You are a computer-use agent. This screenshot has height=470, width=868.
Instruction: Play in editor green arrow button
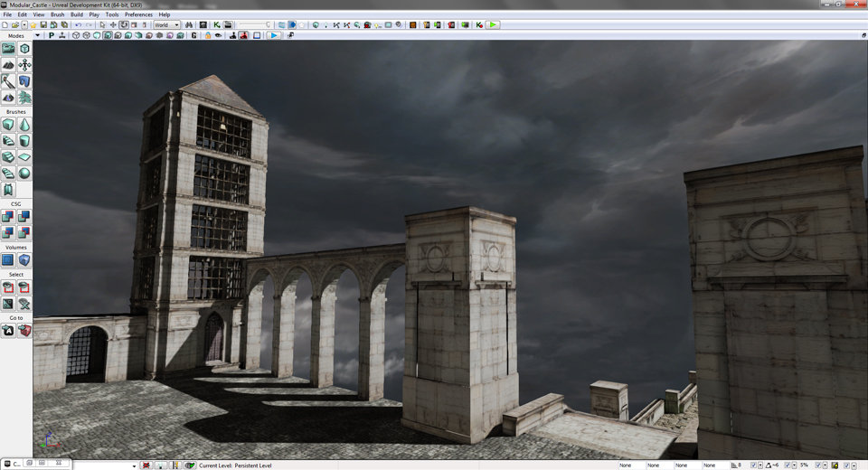(493, 25)
